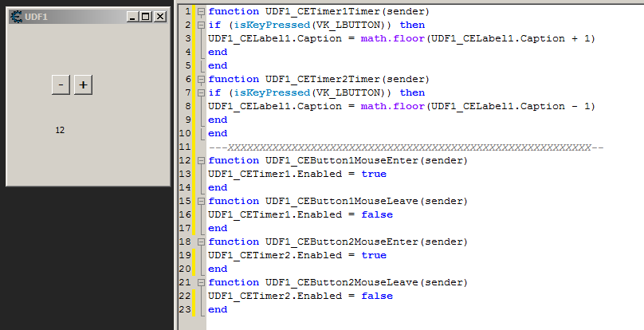
Task: Collapse the if block fold on line 2
Action: [201, 25]
